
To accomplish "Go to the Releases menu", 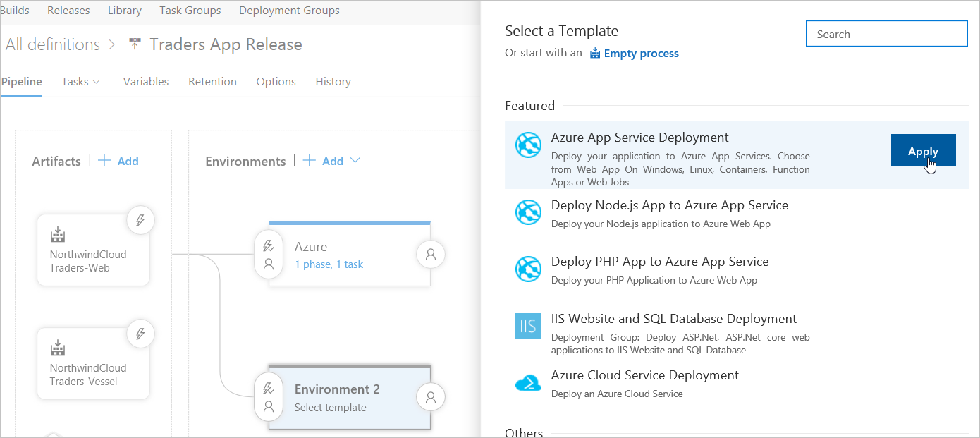I will click(x=68, y=11).
